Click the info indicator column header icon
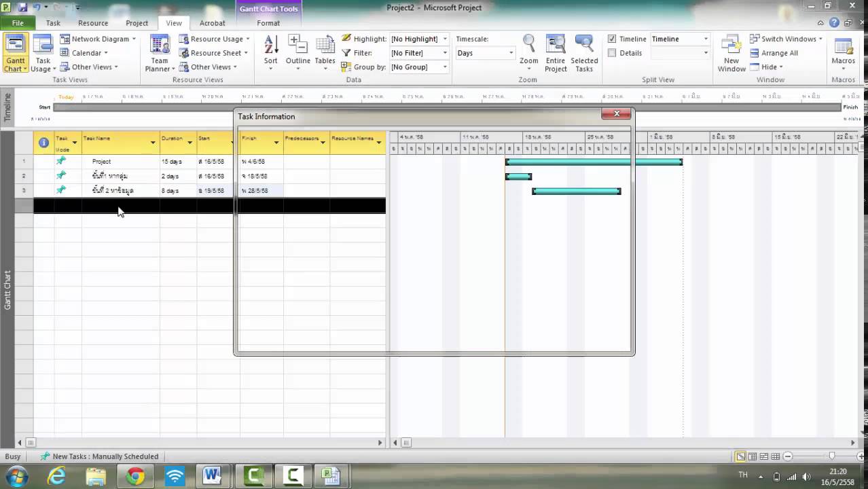 click(43, 143)
